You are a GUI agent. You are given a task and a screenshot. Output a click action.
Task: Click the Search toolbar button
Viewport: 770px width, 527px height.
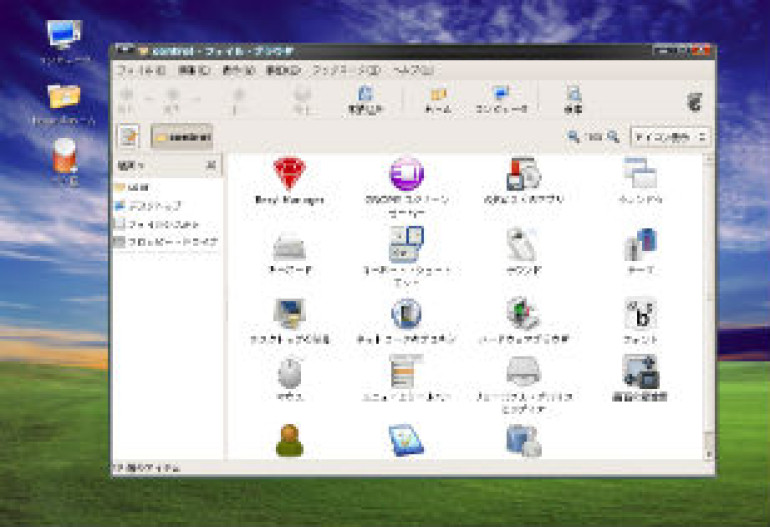(573, 100)
